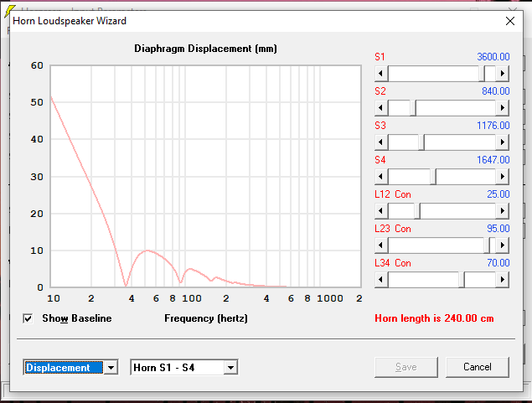
Task: Click the L12 Con value 25.00
Action: [x=498, y=194]
